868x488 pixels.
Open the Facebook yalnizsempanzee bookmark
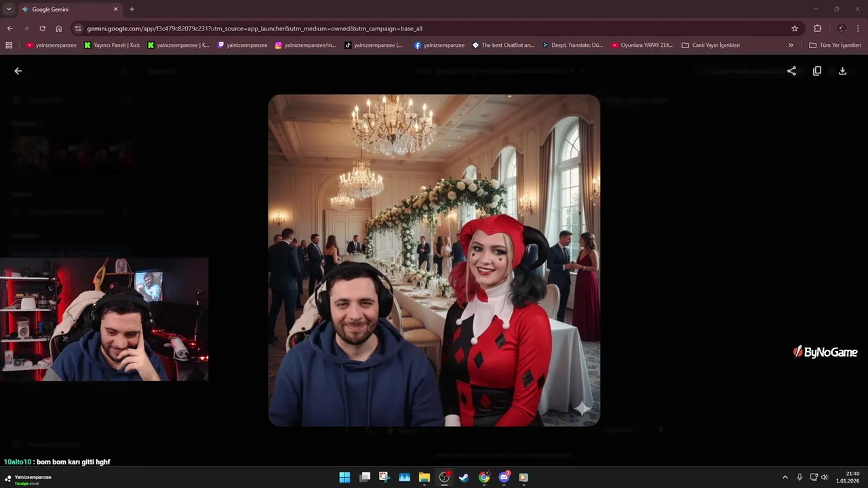pyautogui.click(x=439, y=45)
